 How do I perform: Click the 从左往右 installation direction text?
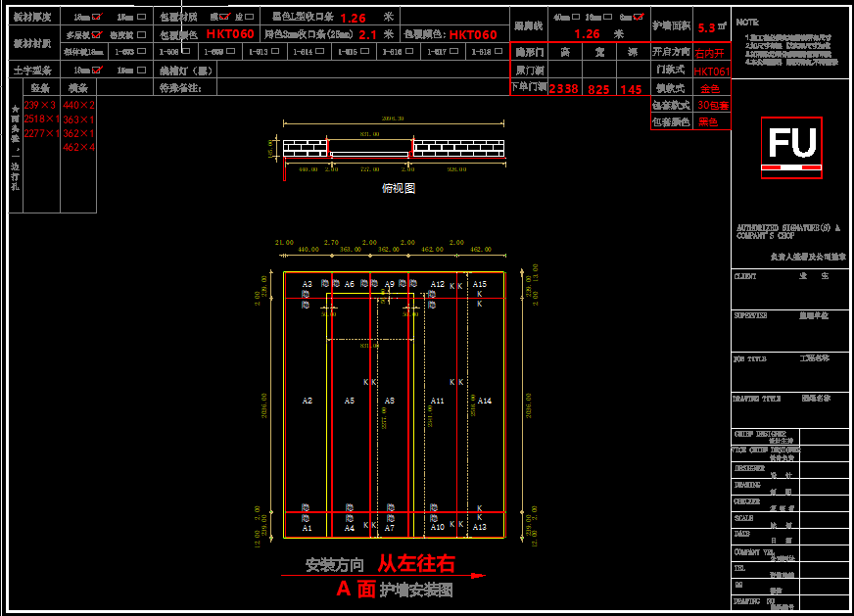pyautogui.click(x=416, y=564)
